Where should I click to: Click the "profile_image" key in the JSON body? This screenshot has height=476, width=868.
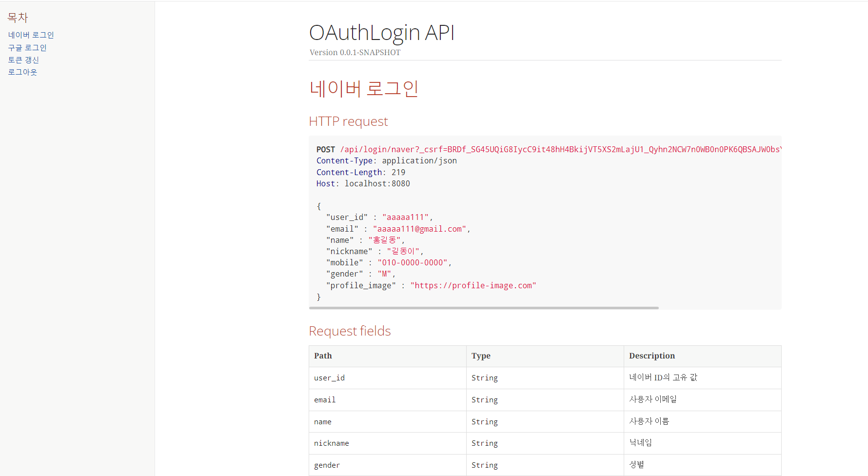(x=361, y=285)
